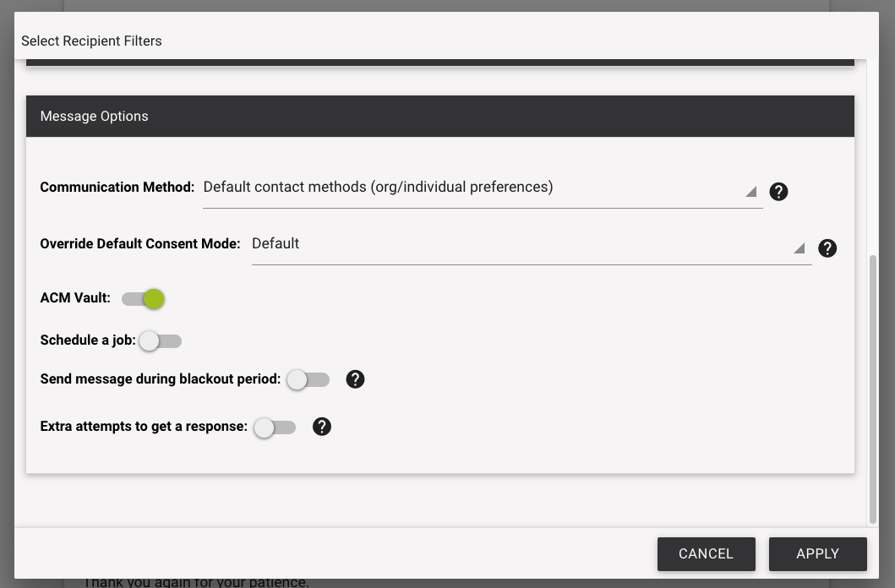Click the Communication Method label
This screenshot has height=588, width=895.
click(x=117, y=187)
